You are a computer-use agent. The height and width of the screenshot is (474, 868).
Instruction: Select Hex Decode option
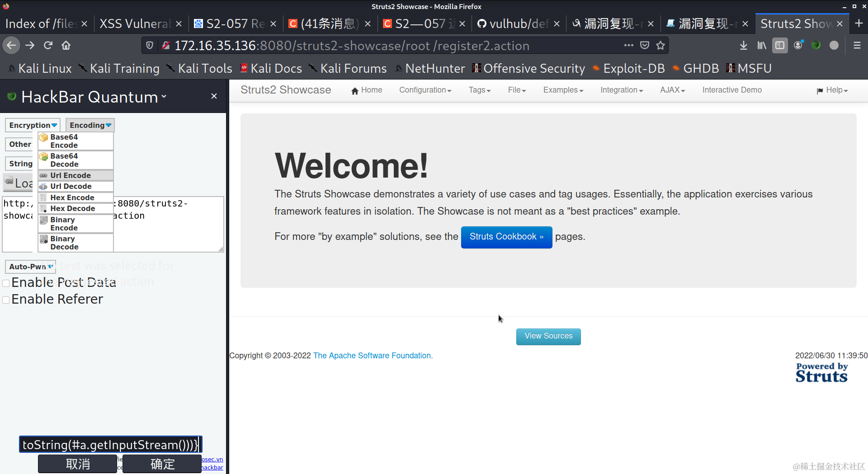coord(75,208)
